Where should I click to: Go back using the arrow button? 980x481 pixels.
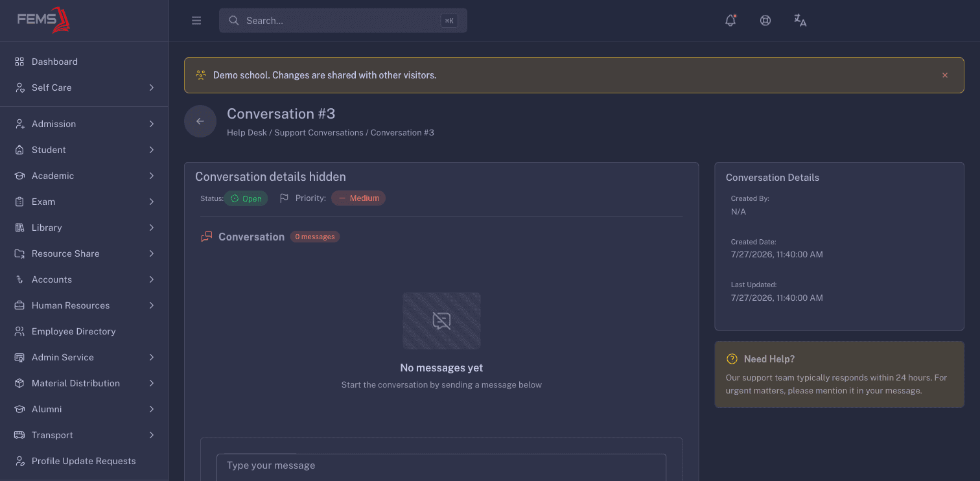click(x=200, y=121)
